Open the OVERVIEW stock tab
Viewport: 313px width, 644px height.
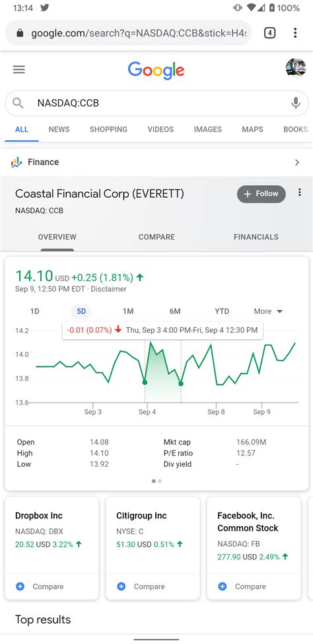coord(57,237)
